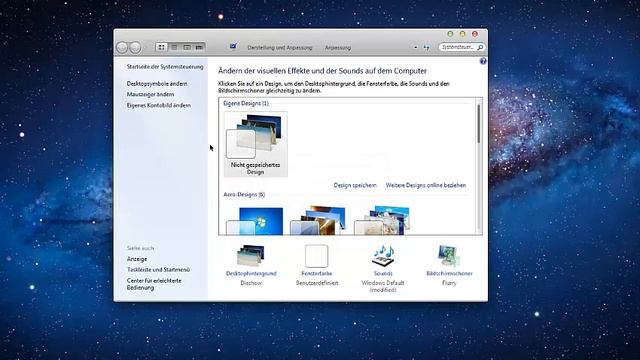
Task: Open Sounds settings icon
Action: coord(383,256)
